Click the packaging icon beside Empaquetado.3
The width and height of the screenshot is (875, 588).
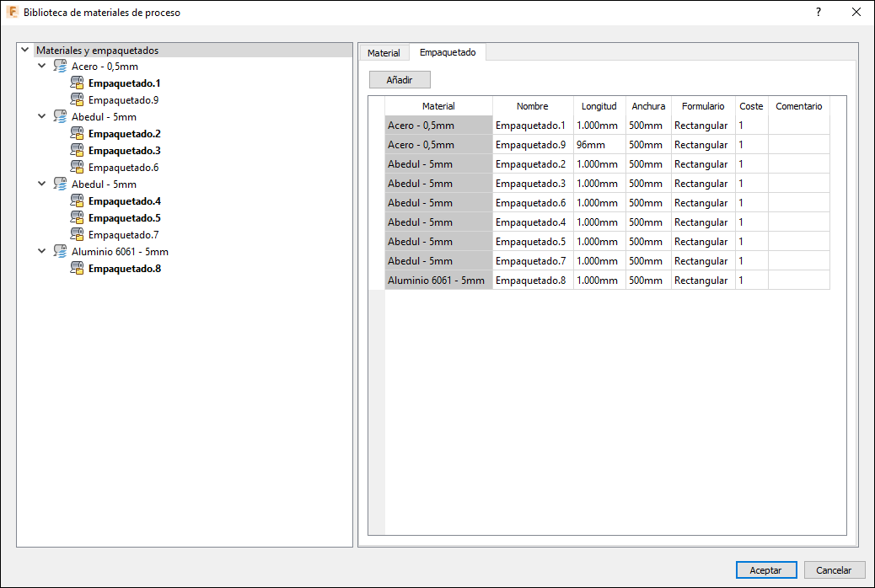click(77, 151)
